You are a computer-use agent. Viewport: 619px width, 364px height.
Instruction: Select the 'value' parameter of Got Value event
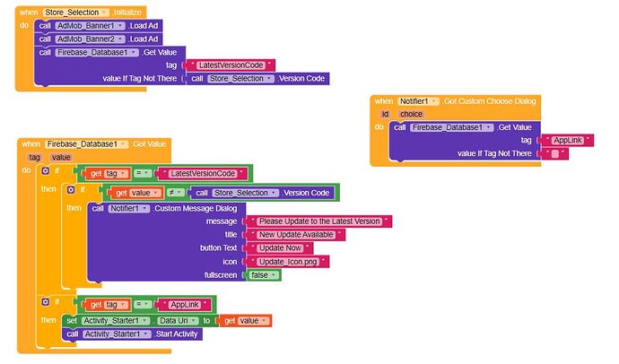[61, 158]
